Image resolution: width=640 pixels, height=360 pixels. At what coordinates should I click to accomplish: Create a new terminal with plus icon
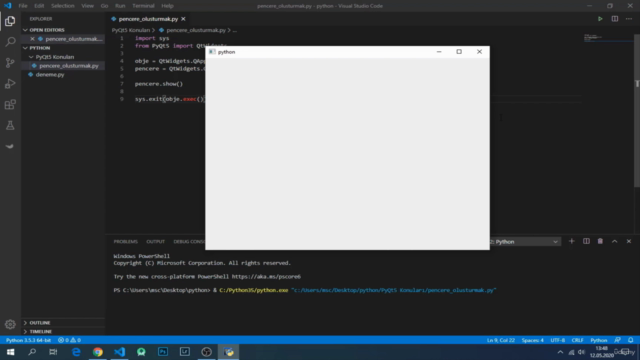(x=571, y=241)
